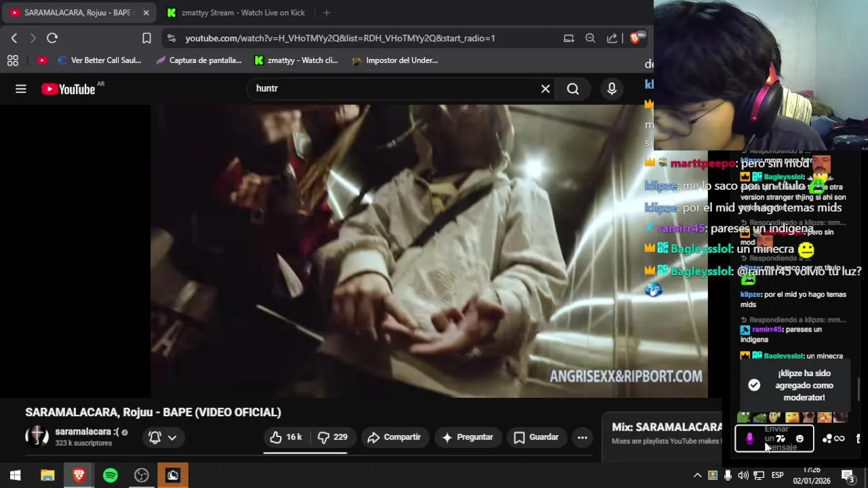Open the Windows notification center with 3 alerts
Image resolution: width=868 pixels, height=488 pixels.
[x=848, y=475]
